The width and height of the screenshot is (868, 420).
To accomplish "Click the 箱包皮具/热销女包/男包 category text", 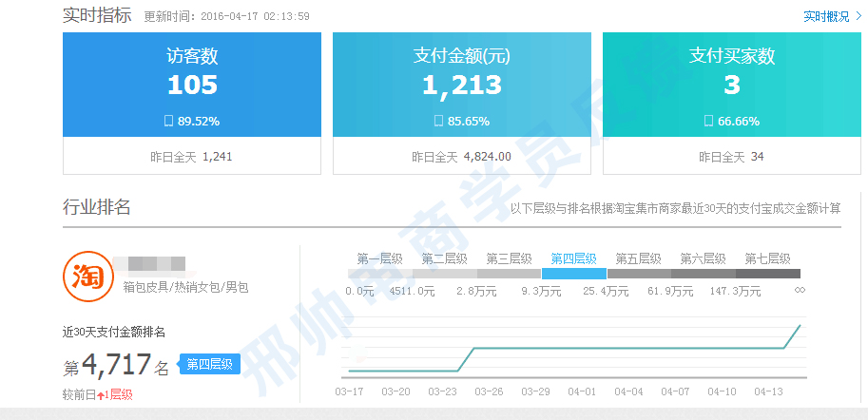I will click(185, 286).
